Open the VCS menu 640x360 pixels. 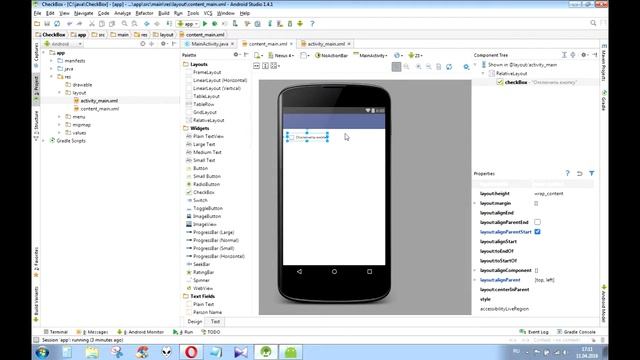[x=208, y=13]
